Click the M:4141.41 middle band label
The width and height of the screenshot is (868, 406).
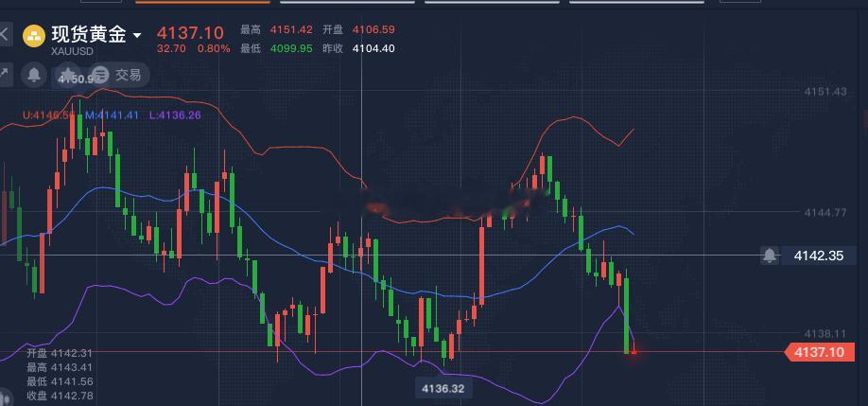pos(112,115)
